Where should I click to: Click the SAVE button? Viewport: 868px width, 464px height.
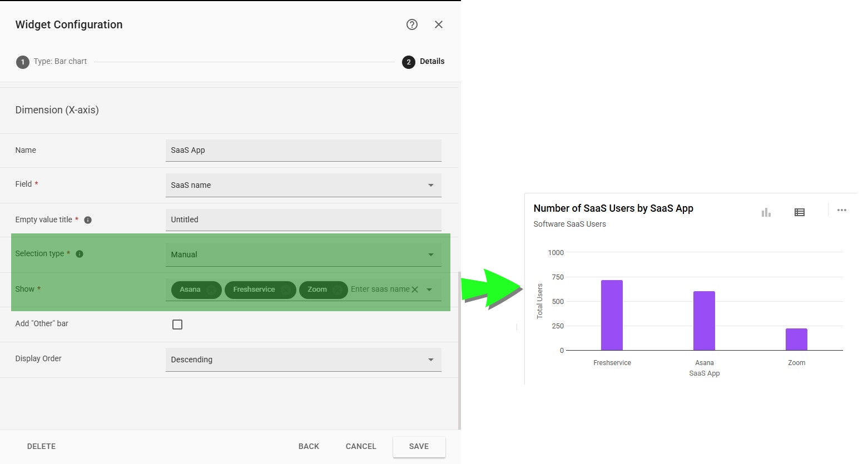[x=419, y=447]
